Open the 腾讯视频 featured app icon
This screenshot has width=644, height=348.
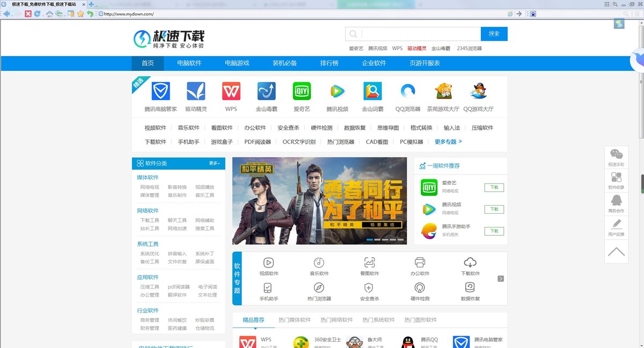tap(337, 91)
